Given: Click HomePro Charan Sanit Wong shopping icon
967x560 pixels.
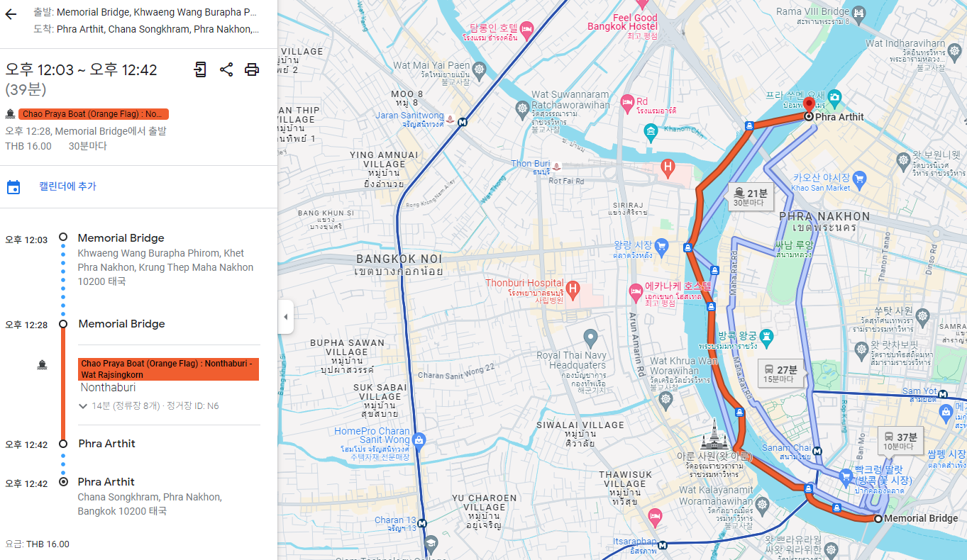Looking at the screenshot, I should (418, 441).
